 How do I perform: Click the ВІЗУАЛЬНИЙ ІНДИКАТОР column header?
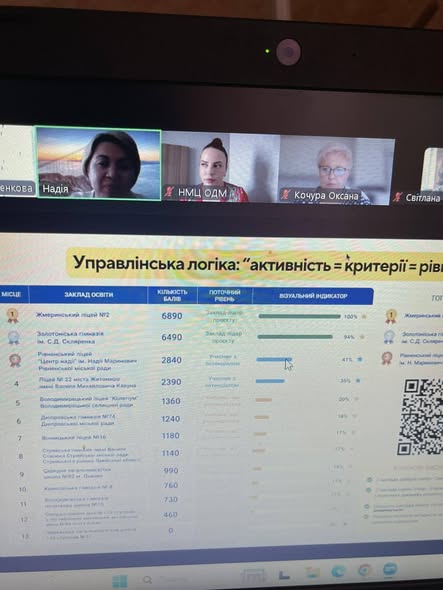point(313,296)
